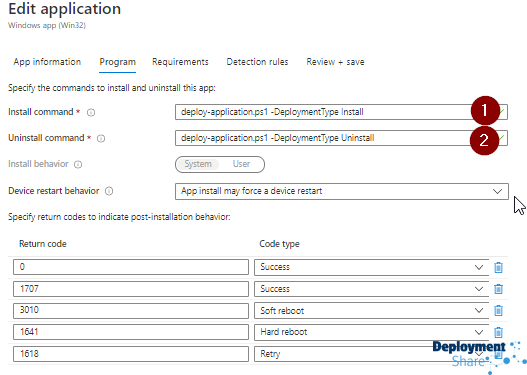
Task: View Device restart behavior info icon
Action: [x=109, y=191]
